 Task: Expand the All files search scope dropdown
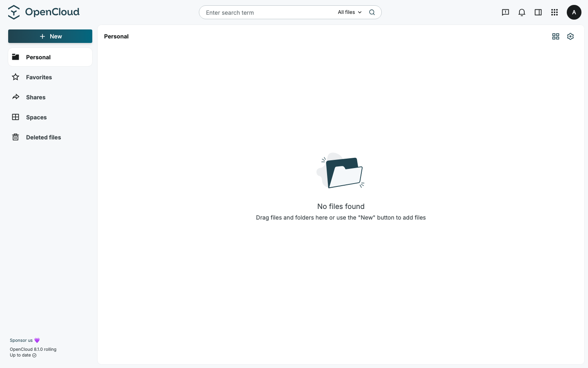pyautogui.click(x=350, y=12)
